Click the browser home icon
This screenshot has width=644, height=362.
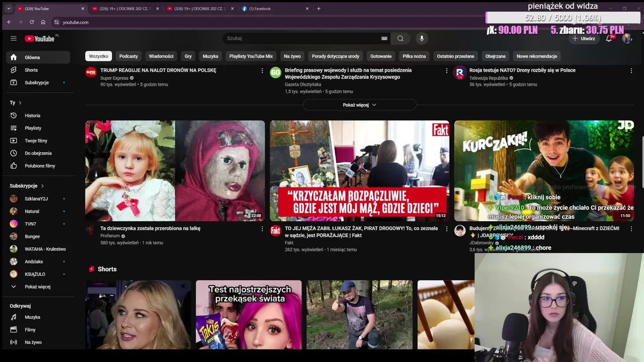click(x=43, y=22)
